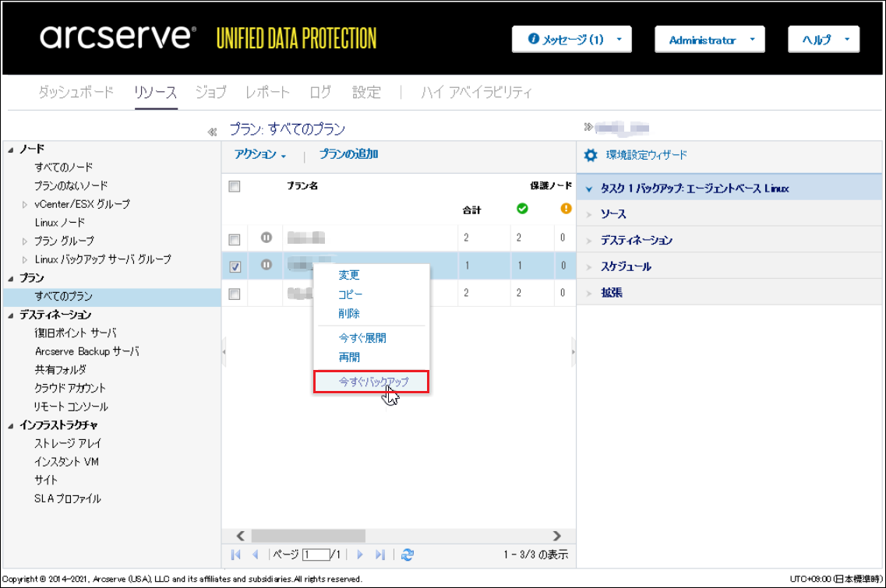Click the horizontal scrollbar thumb in plan list
The height and width of the screenshot is (588, 886).
[x=308, y=536]
